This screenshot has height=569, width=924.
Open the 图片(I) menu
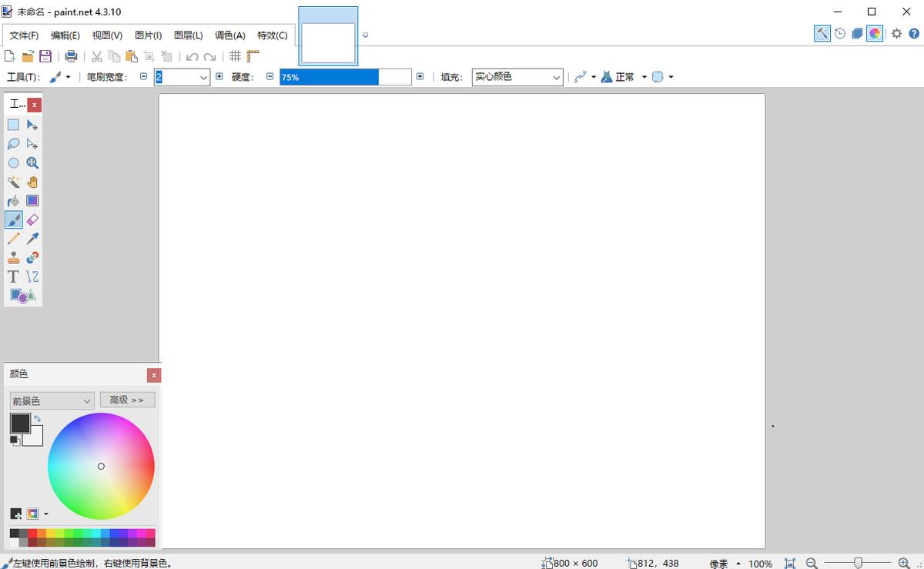click(x=148, y=35)
